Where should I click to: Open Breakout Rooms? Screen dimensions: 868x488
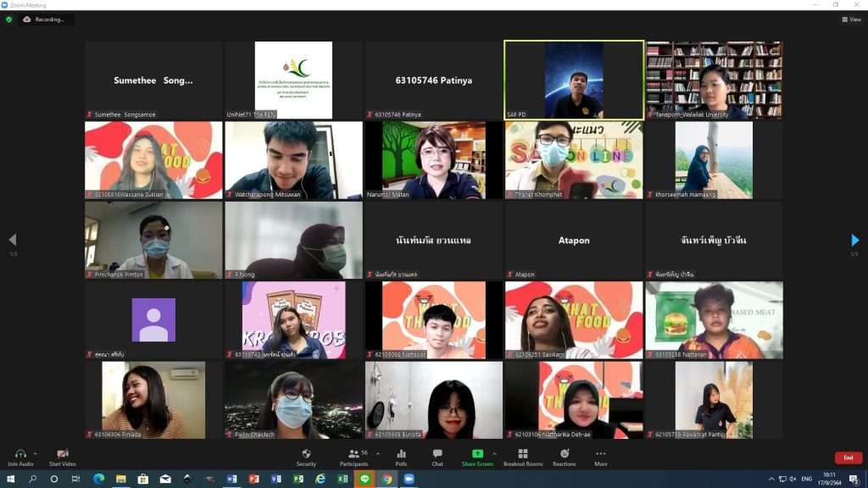pos(523,454)
